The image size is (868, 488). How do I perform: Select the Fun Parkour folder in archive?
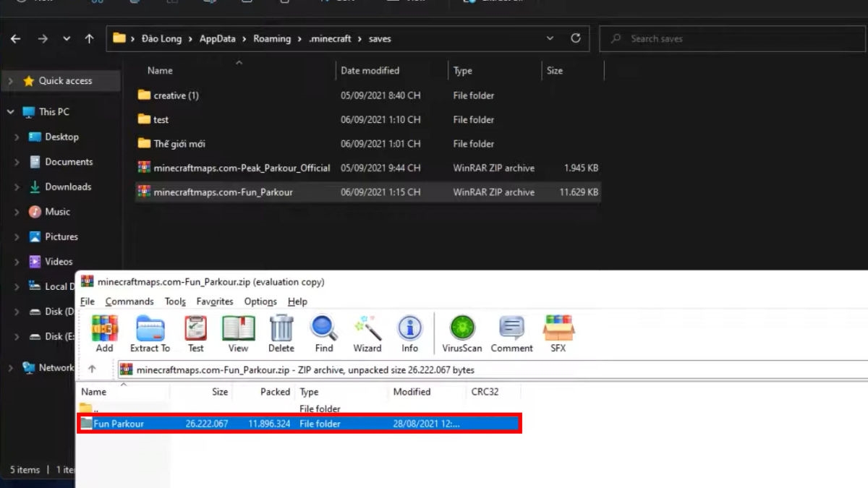pos(119,424)
